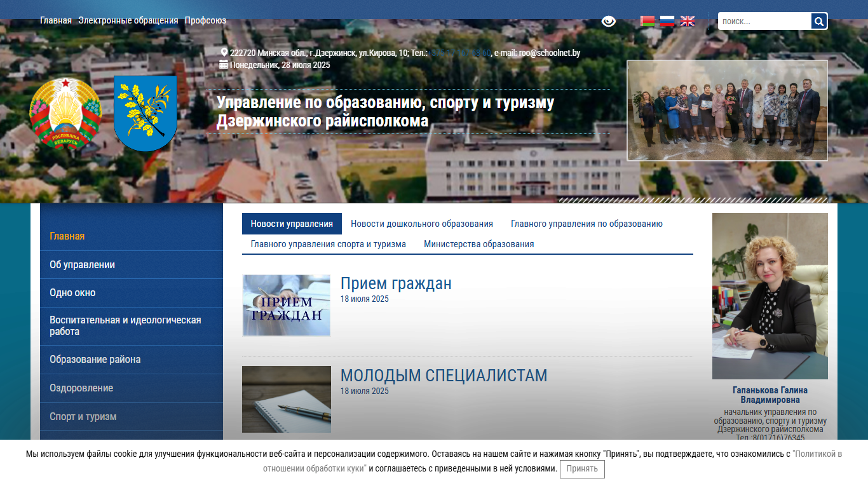Click the notebook and pen news thumbnail
The height and width of the screenshot is (488, 868).
point(287,400)
